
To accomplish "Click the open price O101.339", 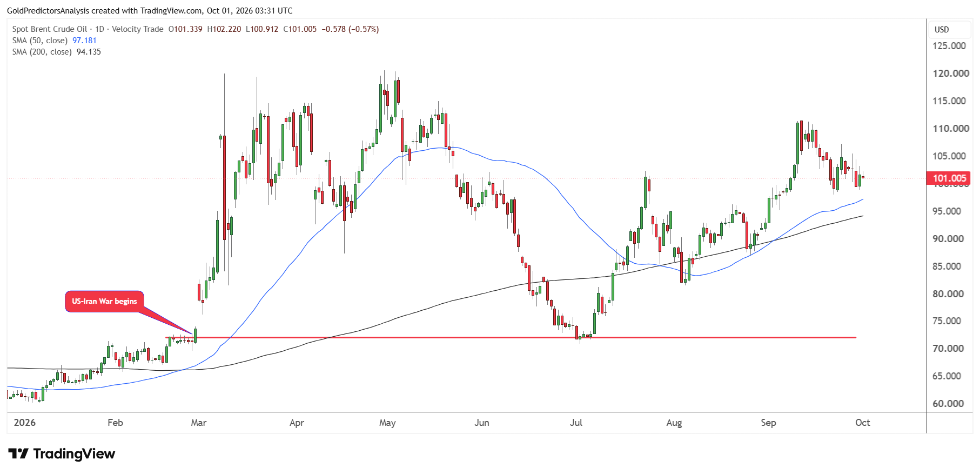I will click(x=185, y=29).
